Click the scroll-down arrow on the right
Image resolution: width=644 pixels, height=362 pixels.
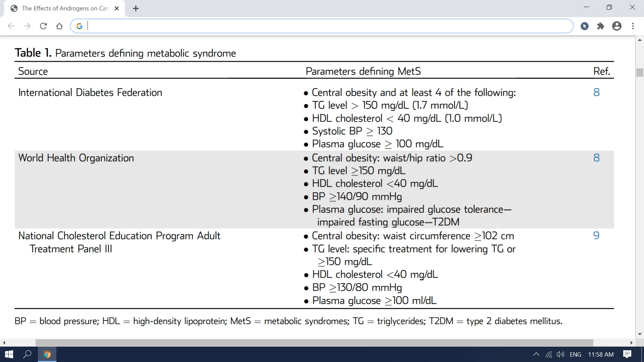(x=640, y=334)
